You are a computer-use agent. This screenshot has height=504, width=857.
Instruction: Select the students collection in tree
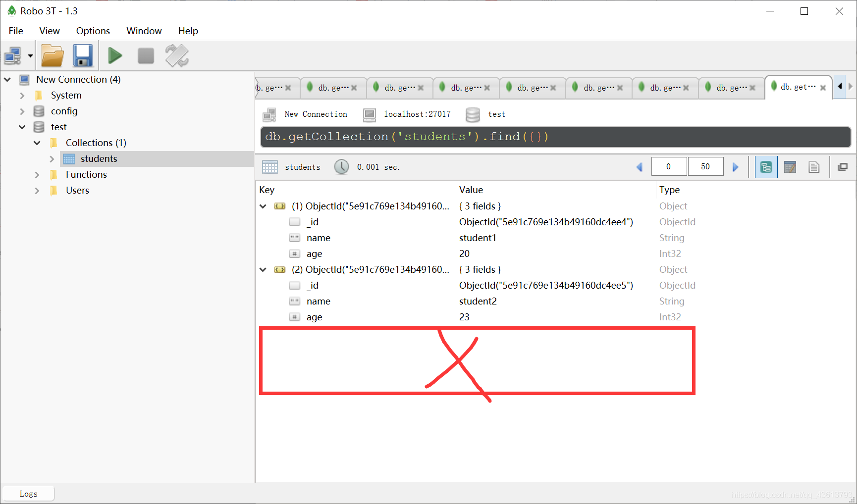click(x=99, y=158)
